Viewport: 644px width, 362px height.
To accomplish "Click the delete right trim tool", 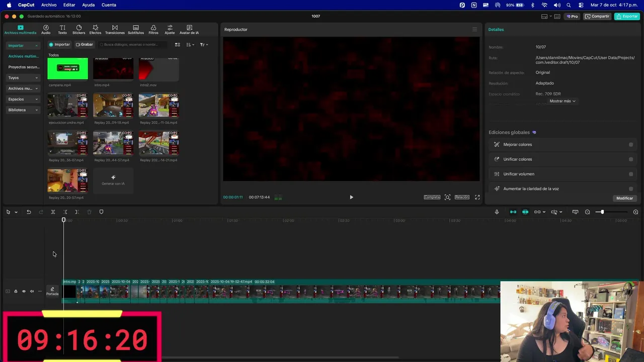I will (x=76, y=212).
